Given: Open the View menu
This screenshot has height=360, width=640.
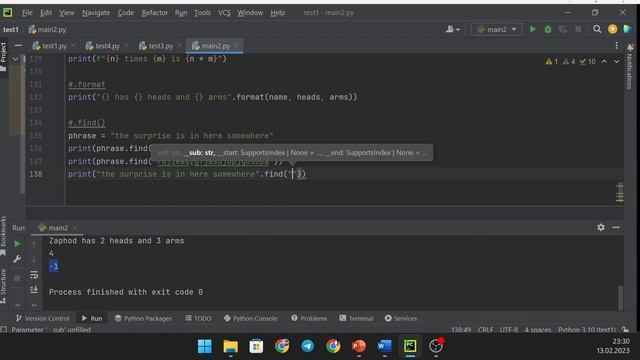Looking at the screenshot, I should (x=67, y=13).
